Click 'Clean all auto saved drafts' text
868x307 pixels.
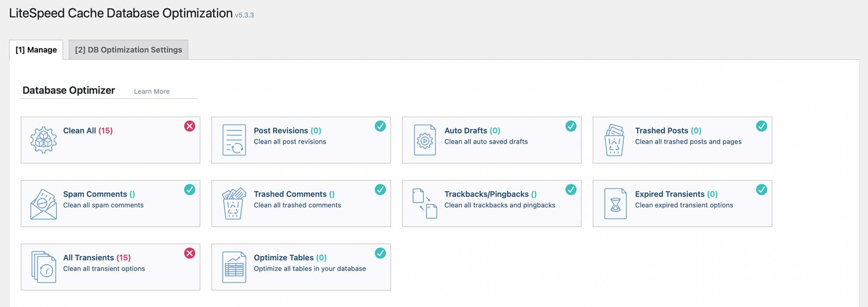(486, 142)
